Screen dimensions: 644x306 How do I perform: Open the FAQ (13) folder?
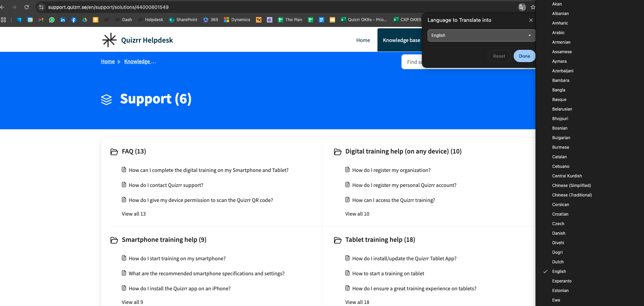(x=134, y=151)
